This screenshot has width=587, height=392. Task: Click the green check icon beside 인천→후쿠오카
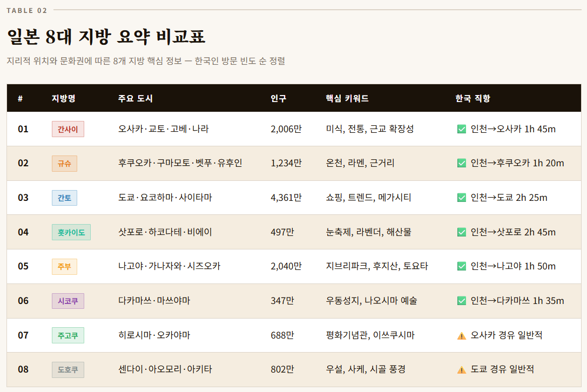pyautogui.click(x=462, y=163)
